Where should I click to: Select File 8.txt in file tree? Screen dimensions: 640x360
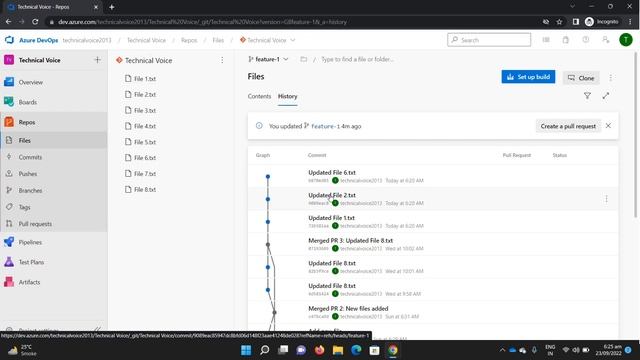click(x=144, y=190)
